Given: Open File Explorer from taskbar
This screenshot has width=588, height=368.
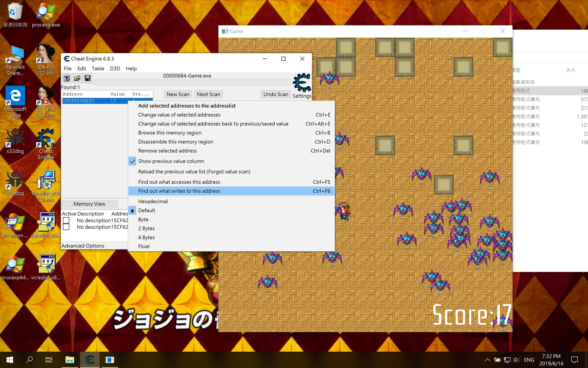Looking at the screenshot, I should point(70,360).
